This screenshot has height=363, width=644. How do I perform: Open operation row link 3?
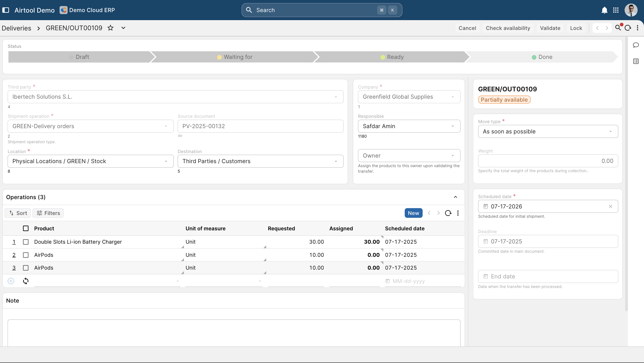[14, 268]
